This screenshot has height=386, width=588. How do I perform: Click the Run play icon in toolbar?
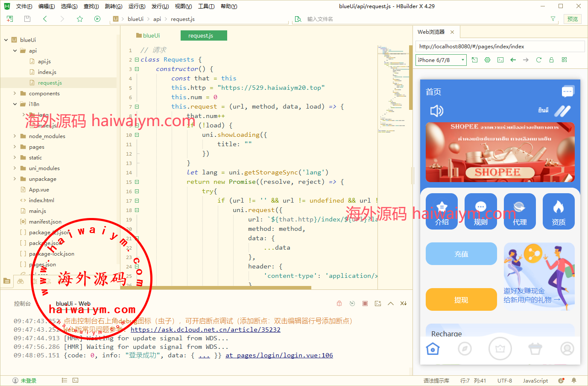click(x=97, y=19)
